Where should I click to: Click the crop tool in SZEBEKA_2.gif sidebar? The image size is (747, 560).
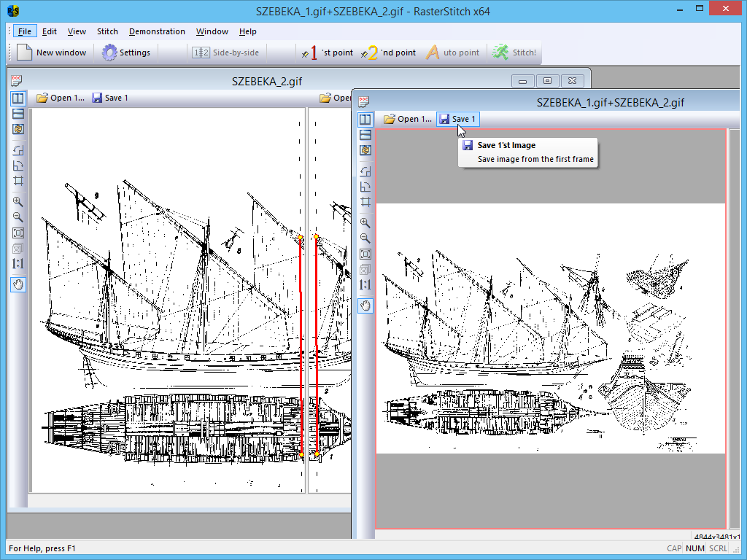click(x=18, y=181)
